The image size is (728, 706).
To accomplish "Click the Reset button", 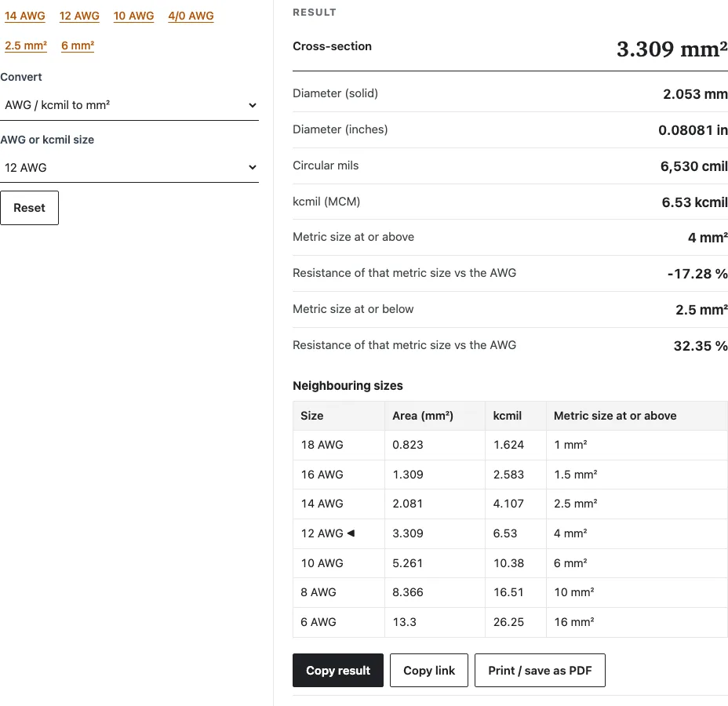I will point(29,208).
